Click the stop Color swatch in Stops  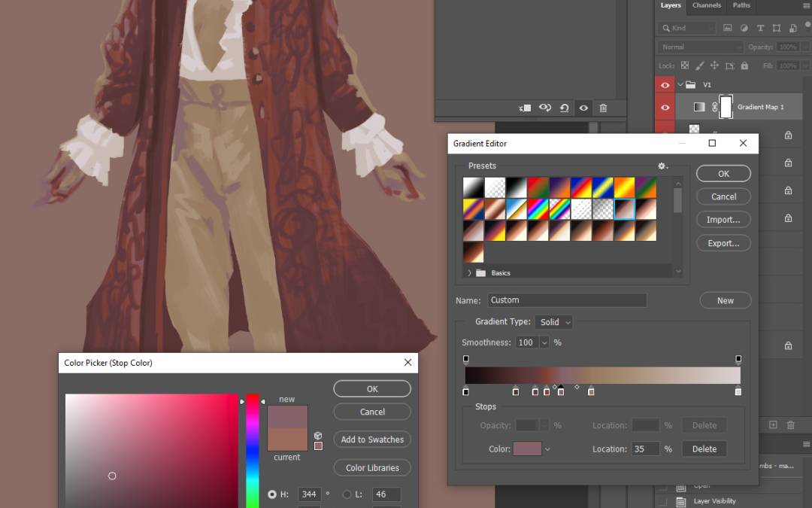(x=527, y=449)
